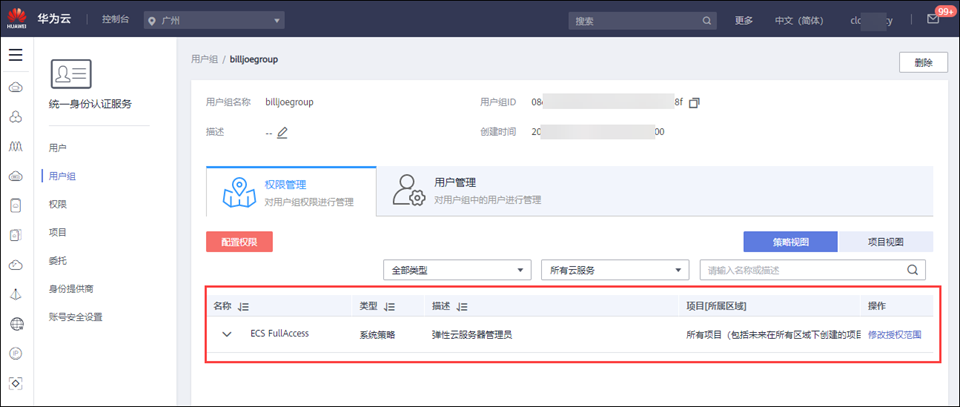The height and width of the screenshot is (407, 960).
Task: Open the mail notifications icon
Action: [x=933, y=19]
